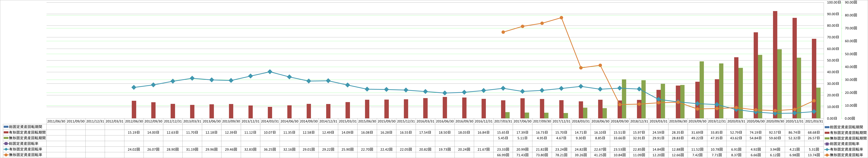Image resolution: width=868 pixels, height=158 pixels.
Task: Select the tallest red bar at 2020/09/30
Action: [x=775, y=65]
